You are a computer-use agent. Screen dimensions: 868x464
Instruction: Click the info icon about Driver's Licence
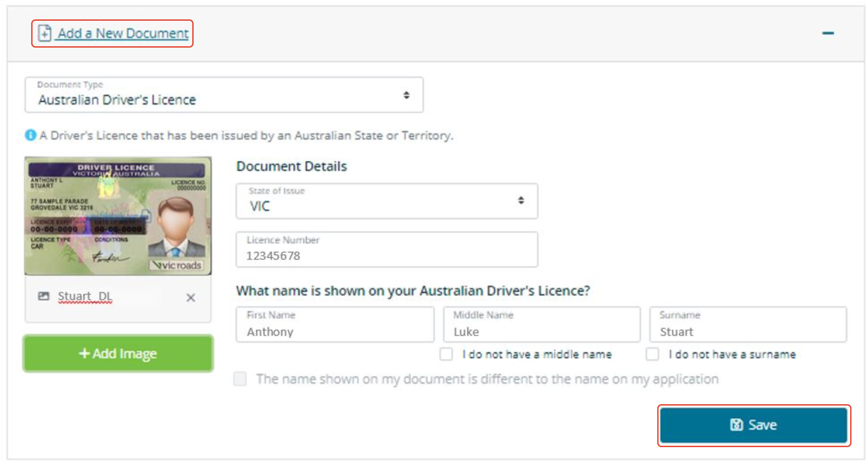pyautogui.click(x=30, y=135)
